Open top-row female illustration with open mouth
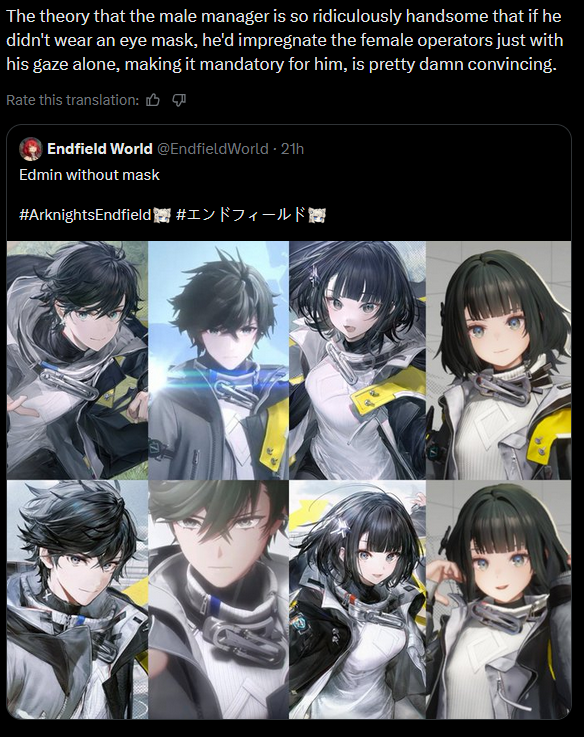This screenshot has width=584, height=737. [357, 360]
